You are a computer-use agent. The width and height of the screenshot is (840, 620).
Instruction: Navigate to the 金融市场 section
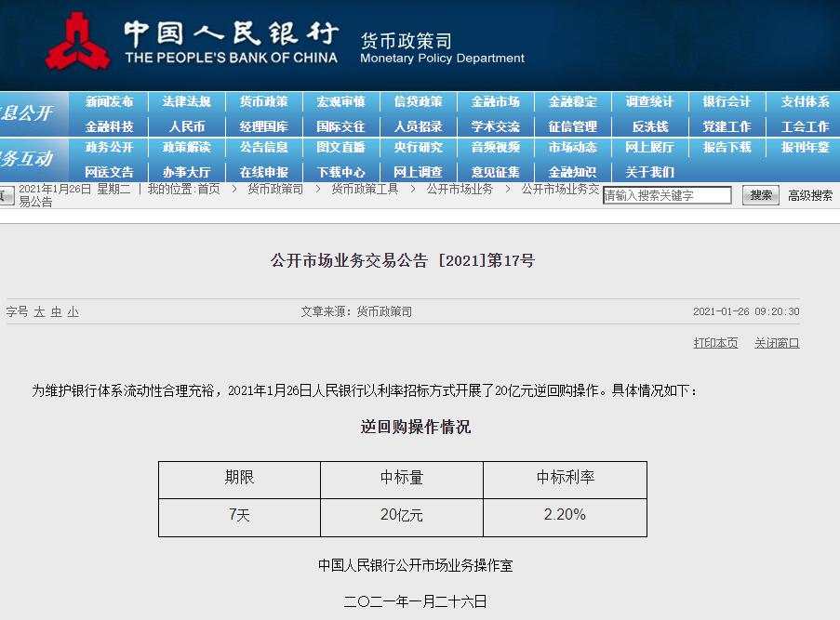point(496,101)
